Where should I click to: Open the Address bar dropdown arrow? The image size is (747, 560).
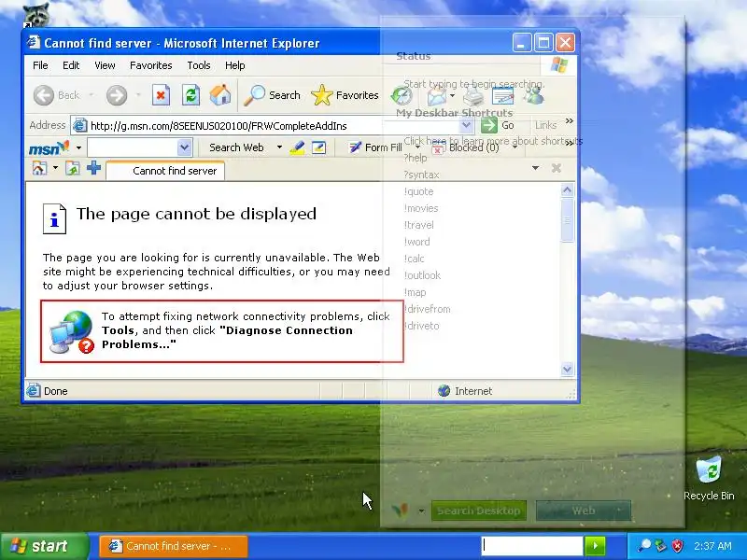point(466,126)
